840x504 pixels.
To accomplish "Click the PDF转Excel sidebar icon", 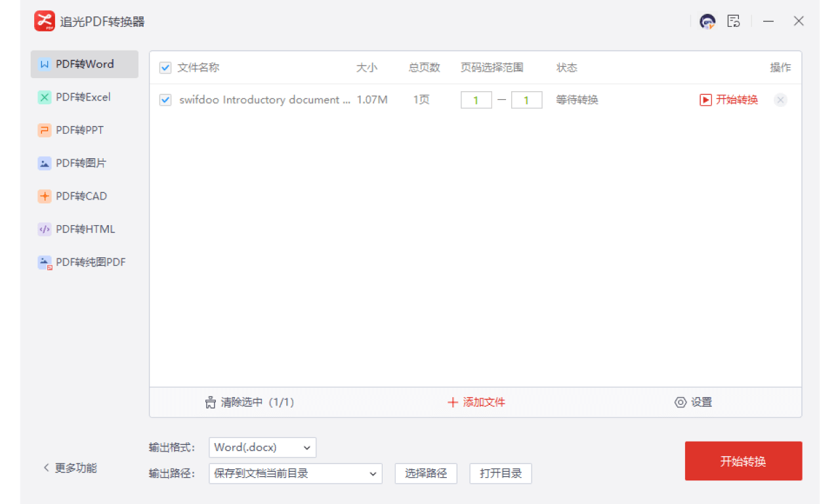I will (x=45, y=97).
